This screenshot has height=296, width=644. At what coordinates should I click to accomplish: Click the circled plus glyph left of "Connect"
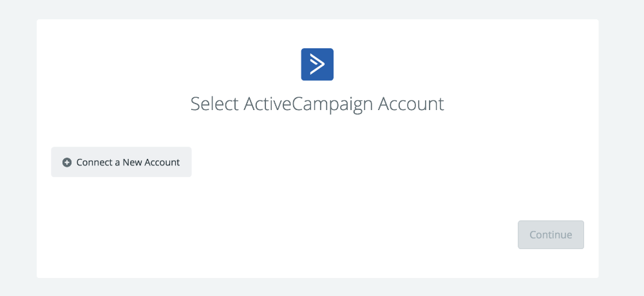(x=67, y=163)
